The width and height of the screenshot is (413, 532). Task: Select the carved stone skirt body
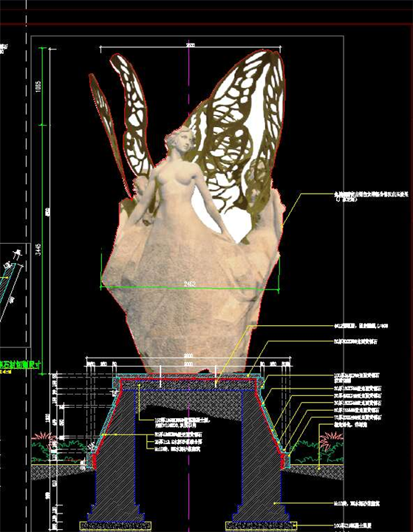tap(190, 299)
